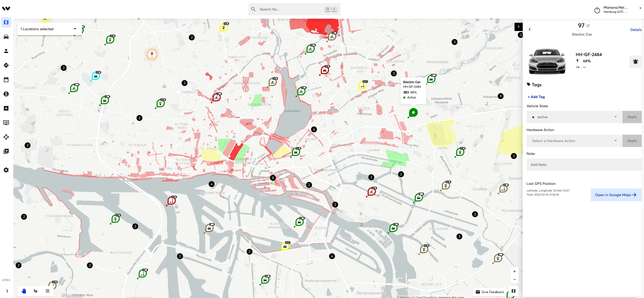Image resolution: width=644 pixels, height=298 pixels.
Task: Open the calendar bookings sidebar icon
Action: click(6, 80)
